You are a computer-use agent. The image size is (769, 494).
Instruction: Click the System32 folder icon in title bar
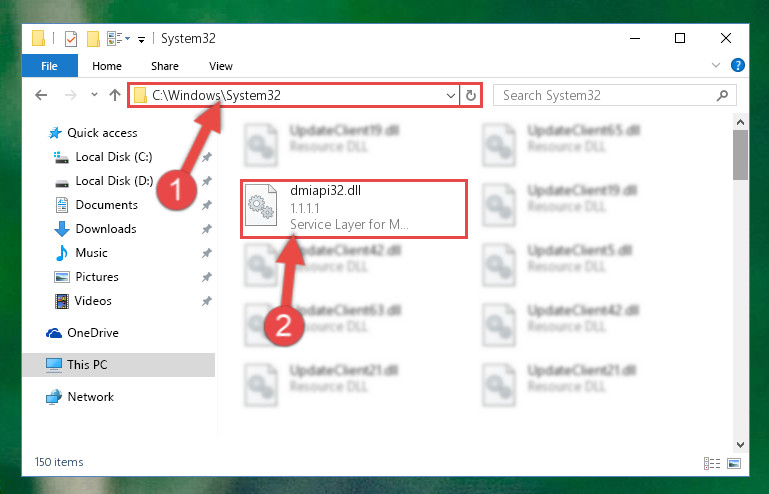point(38,38)
